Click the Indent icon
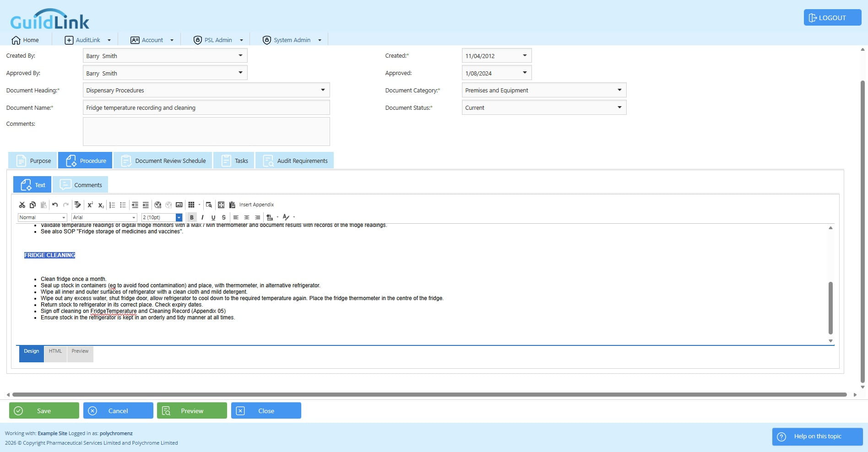 (x=135, y=205)
